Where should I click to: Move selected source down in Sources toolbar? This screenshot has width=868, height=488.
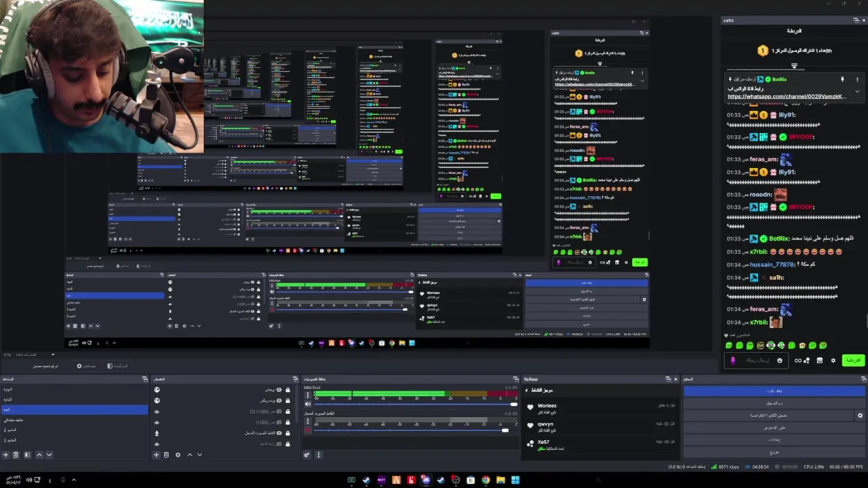point(199,454)
